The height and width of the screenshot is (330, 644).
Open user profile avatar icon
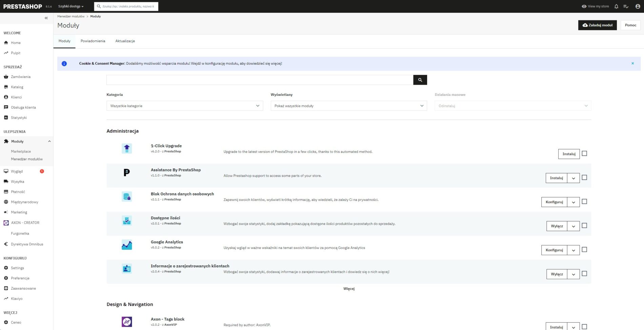pyautogui.click(x=638, y=6)
